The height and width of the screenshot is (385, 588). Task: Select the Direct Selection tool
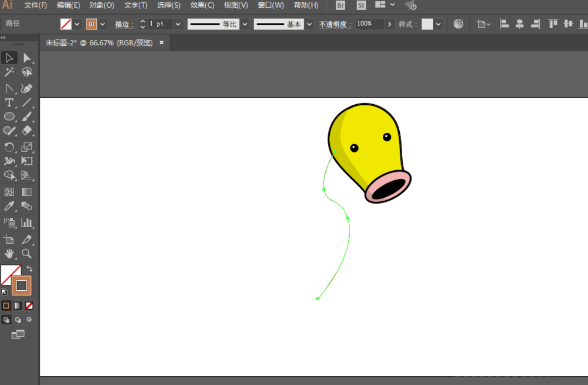26,58
